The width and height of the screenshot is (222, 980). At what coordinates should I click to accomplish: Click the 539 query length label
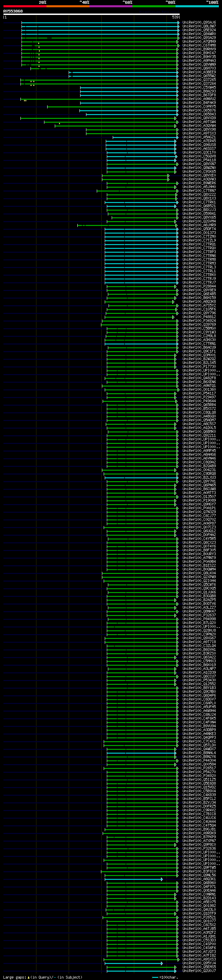(x=175, y=17)
